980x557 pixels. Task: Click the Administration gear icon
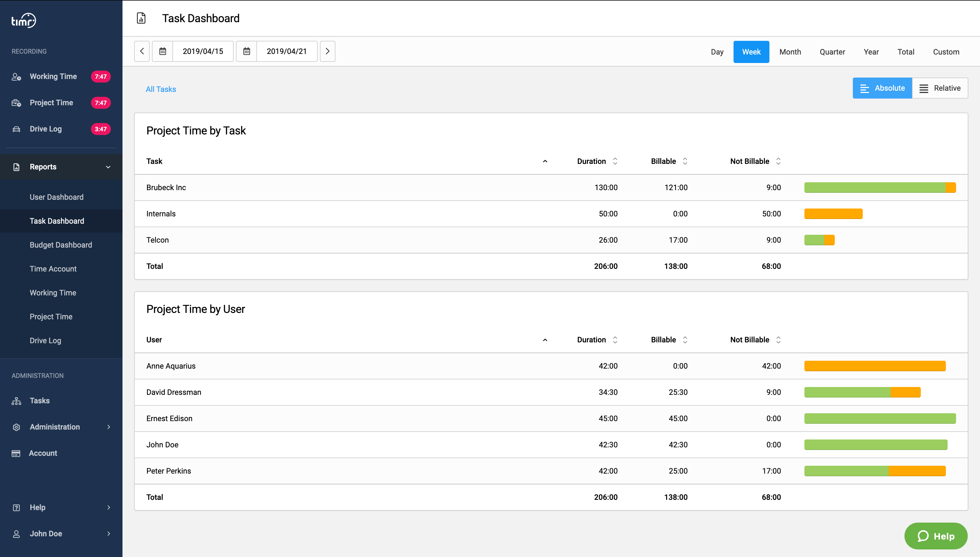coord(16,427)
